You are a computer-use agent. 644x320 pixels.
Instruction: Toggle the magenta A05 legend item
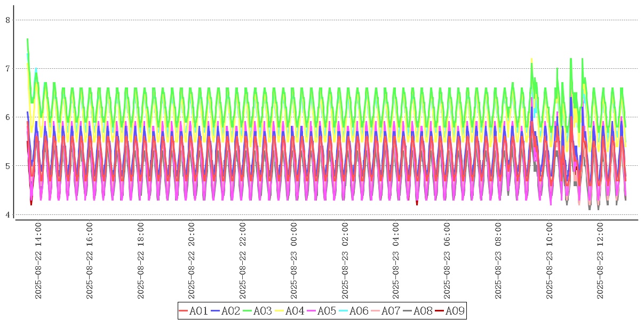(x=321, y=311)
